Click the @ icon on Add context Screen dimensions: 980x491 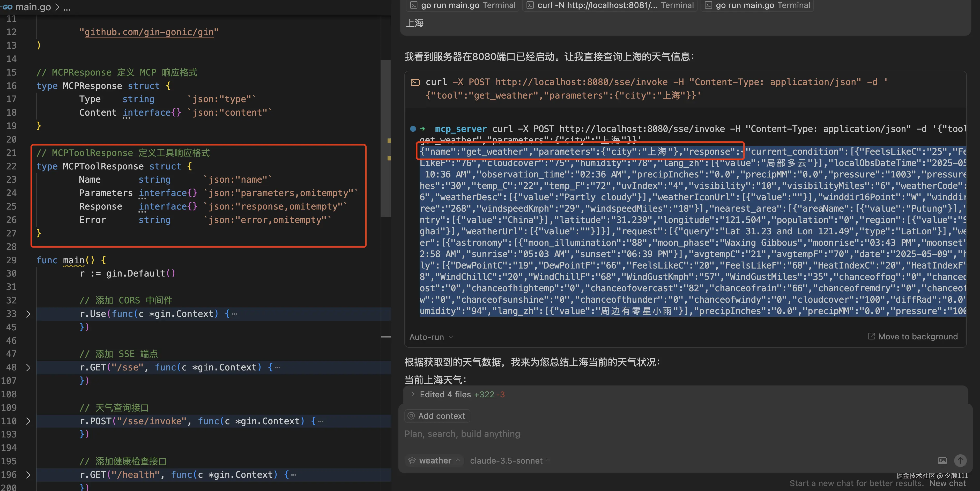(x=411, y=416)
